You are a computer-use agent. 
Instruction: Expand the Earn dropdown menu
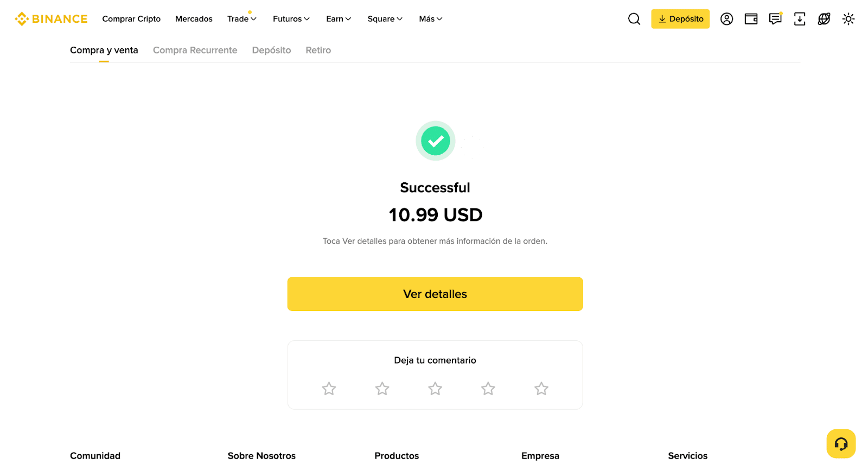(339, 19)
